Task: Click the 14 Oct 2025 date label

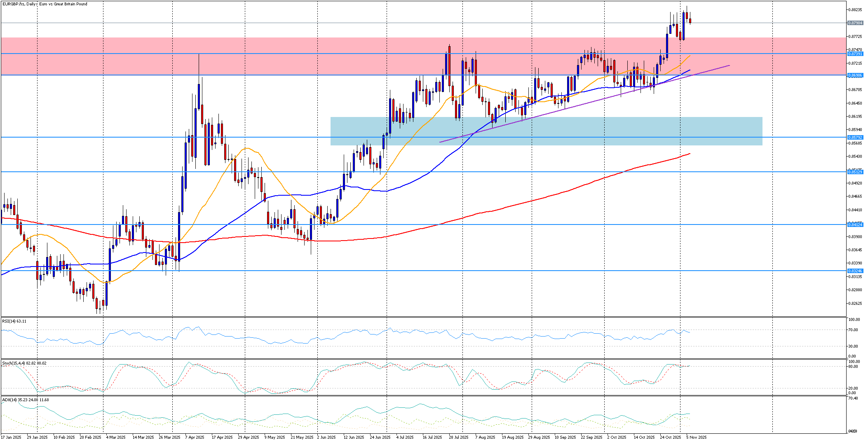Action: pyautogui.click(x=644, y=437)
